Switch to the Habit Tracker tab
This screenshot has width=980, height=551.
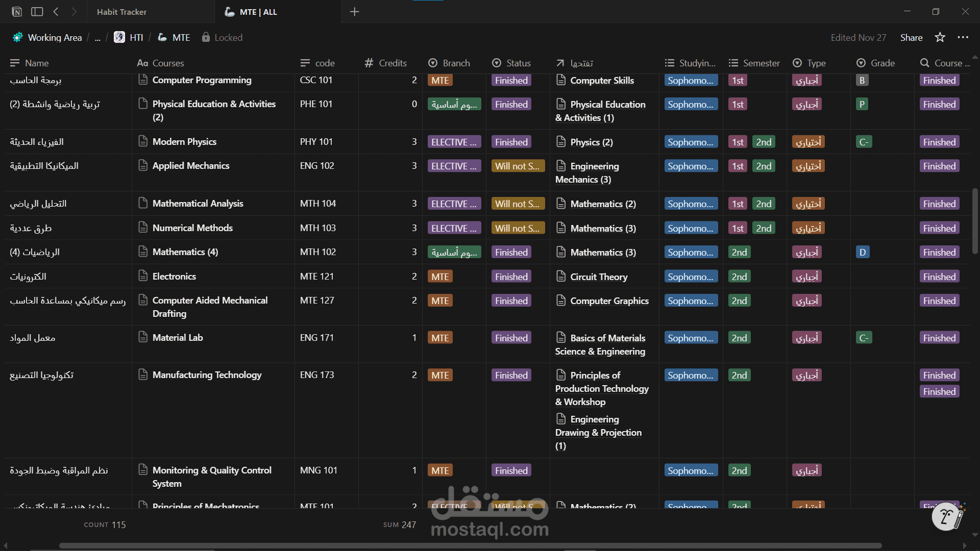click(x=121, y=12)
